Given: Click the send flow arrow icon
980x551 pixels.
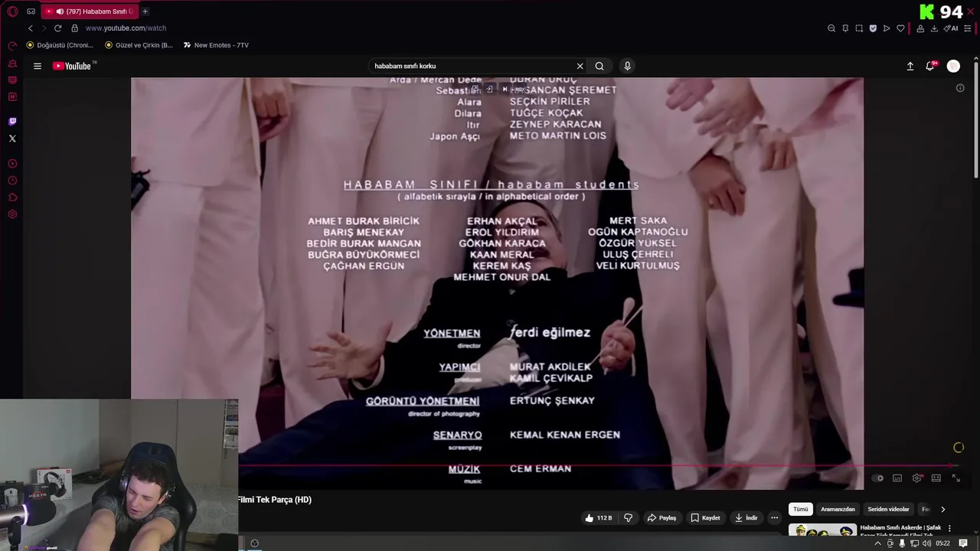Looking at the screenshot, I should point(887,28).
